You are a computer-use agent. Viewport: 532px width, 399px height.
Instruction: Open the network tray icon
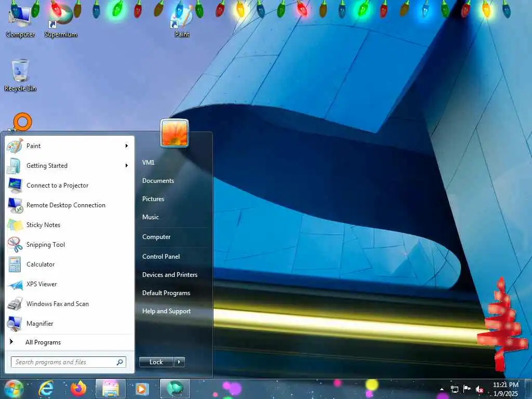pos(454,389)
